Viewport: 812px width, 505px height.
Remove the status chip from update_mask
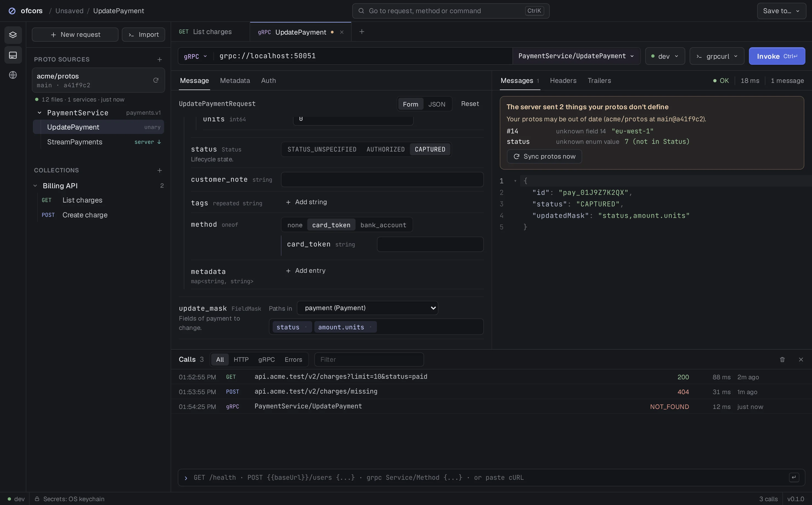coord(306,327)
